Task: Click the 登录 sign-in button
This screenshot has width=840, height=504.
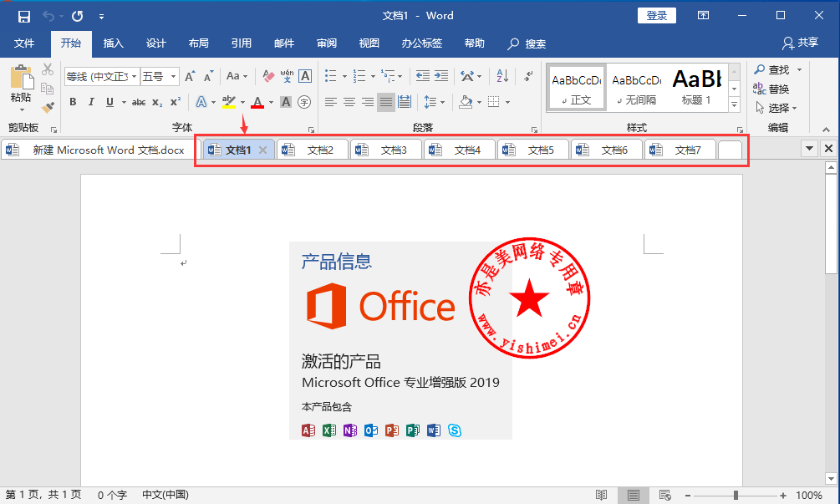Action: [656, 16]
